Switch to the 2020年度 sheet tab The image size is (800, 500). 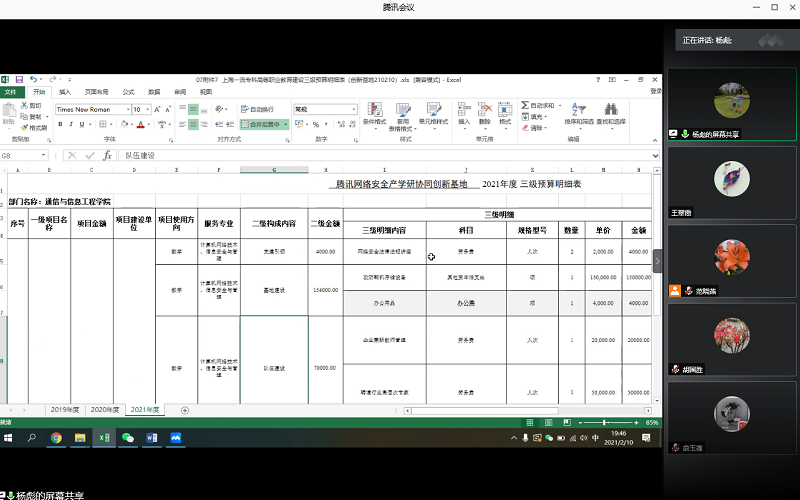[104, 410]
